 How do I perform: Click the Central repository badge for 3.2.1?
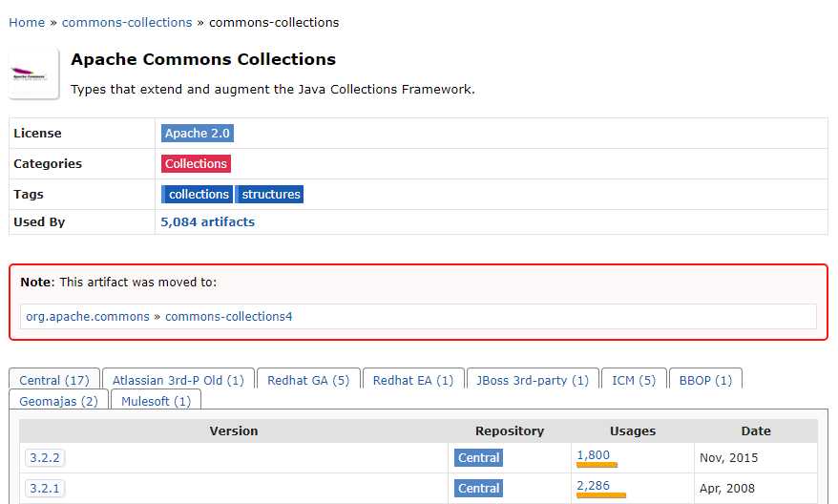(478, 489)
